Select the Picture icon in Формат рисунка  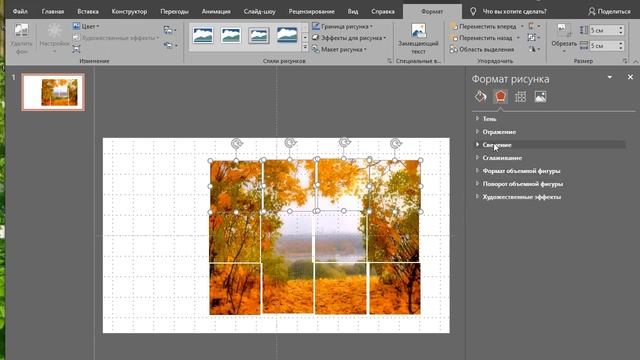click(x=540, y=97)
